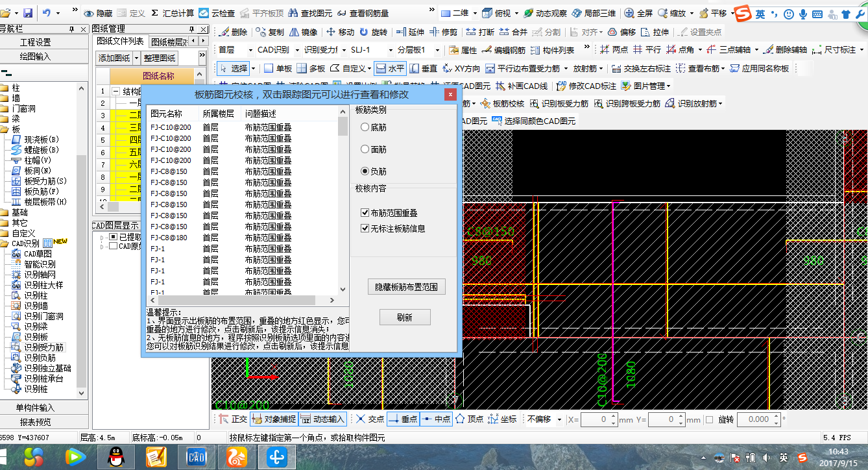Activate 局部三维 partial 3D tool
Image resolution: width=868 pixels, height=470 pixels.
click(595, 13)
